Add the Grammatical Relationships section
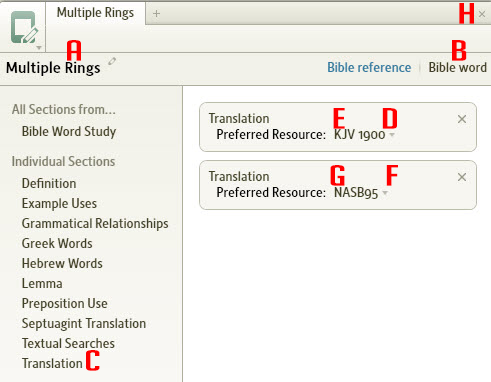Viewport: 491px width, 382px height. pyautogui.click(x=95, y=223)
